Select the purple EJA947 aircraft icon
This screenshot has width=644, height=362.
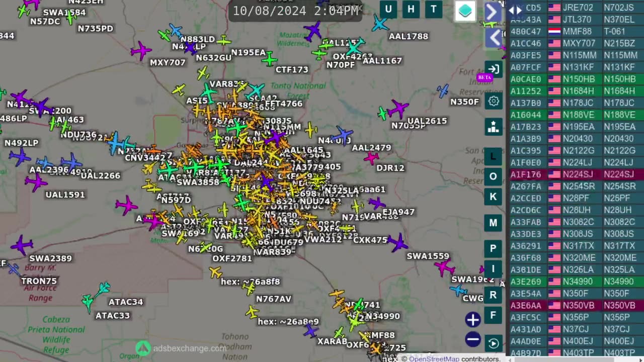376,203
